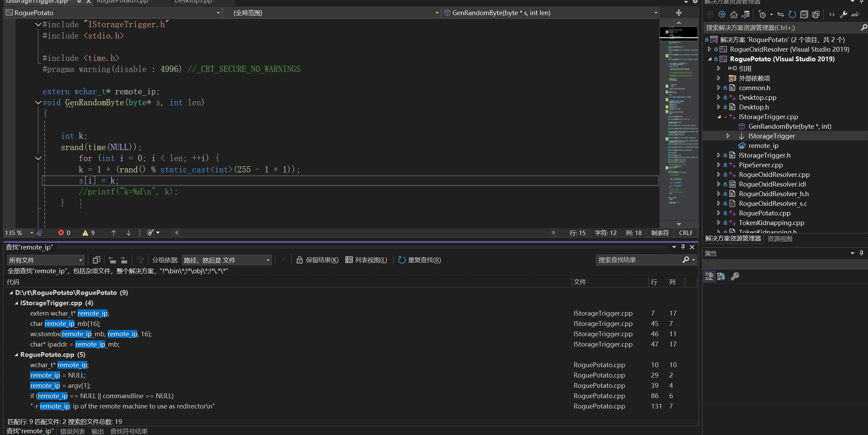Click the collapse all results icon
868x435 pixels.
pos(112,260)
